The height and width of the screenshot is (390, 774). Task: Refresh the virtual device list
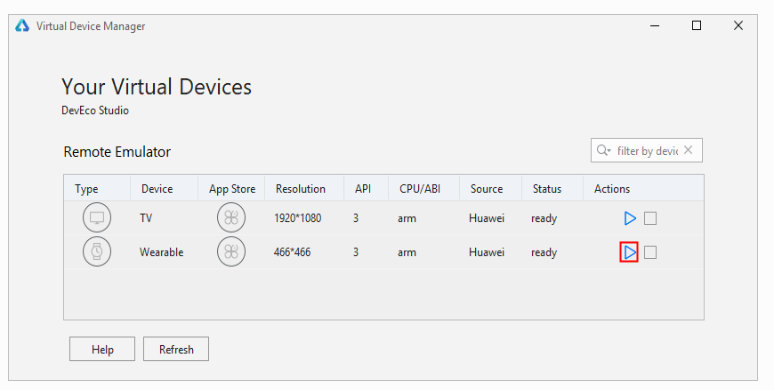pyautogui.click(x=176, y=349)
